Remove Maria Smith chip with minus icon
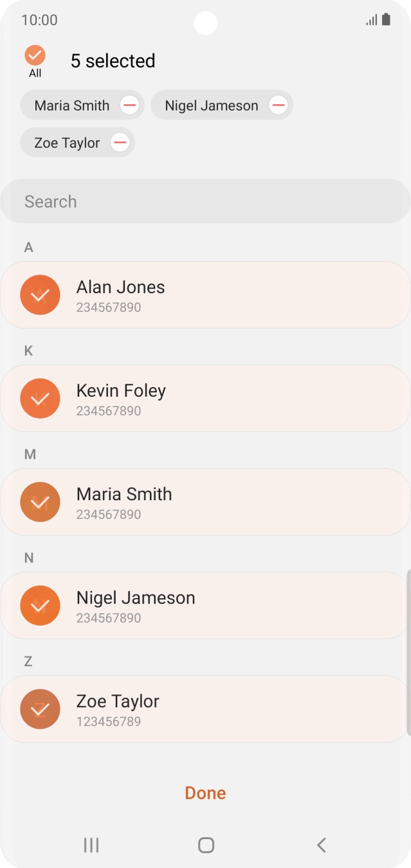The height and width of the screenshot is (868, 411). click(x=129, y=105)
